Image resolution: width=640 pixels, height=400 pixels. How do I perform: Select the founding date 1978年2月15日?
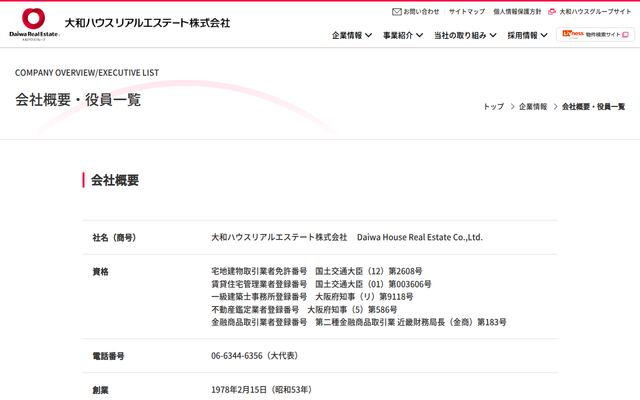[239, 389]
